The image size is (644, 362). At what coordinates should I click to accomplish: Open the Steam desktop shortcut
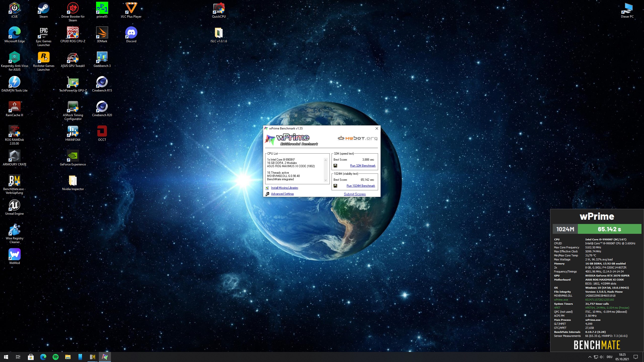44,10
